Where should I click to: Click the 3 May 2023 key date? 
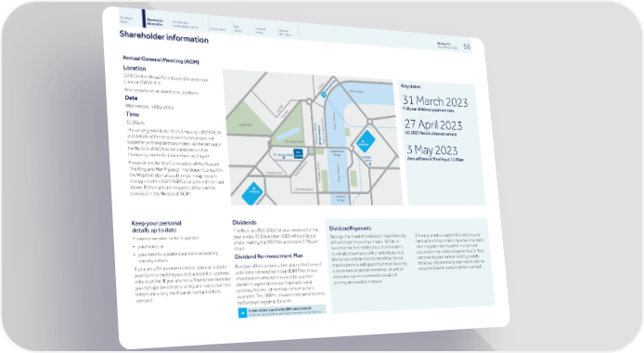coord(432,150)
